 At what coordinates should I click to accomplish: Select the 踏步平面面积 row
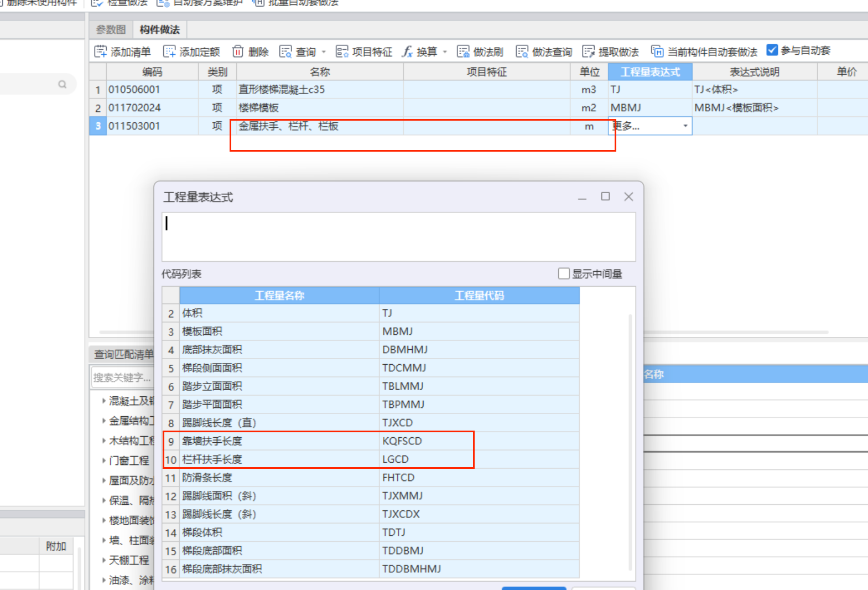tap(371, 404)
